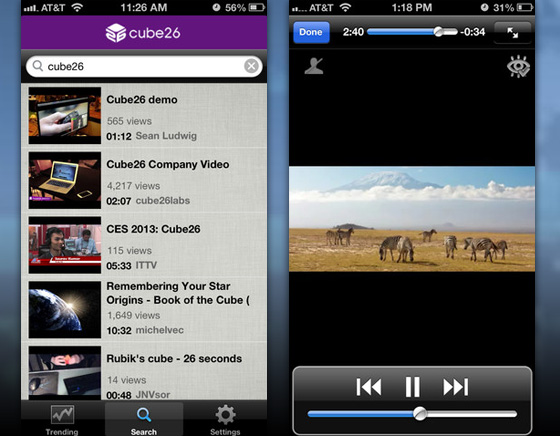Screen dimensions: 560x436
Task: Open the Search tab
Action: pos(144,419)
